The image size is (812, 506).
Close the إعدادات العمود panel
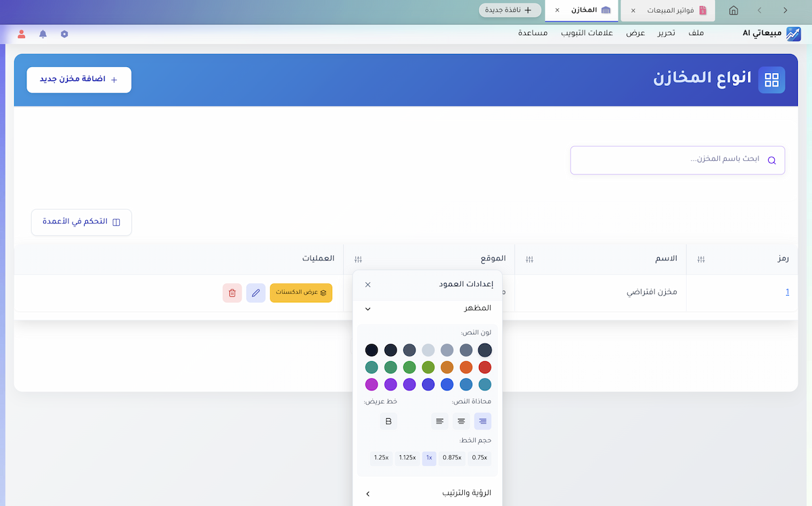click(x=368, y=285)
